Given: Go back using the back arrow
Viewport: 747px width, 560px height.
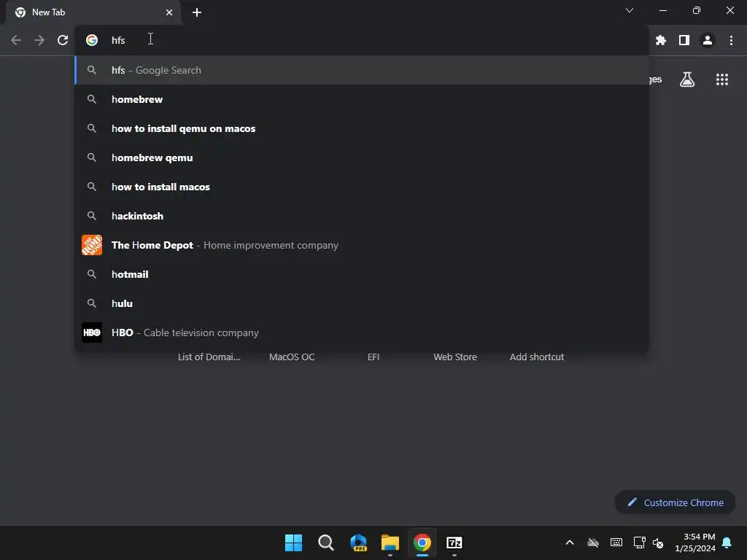Looking at the screenshot, I should [16, 41].
